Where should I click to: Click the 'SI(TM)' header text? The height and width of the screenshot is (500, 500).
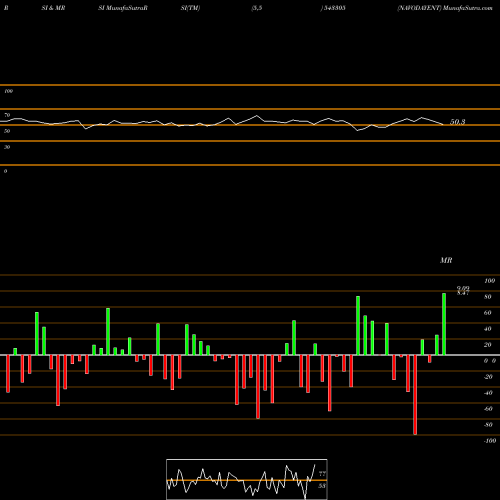tap(190, 8)
